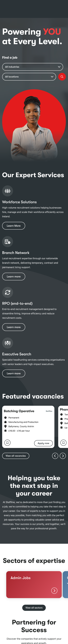Click the red search icon
Screen dimensions: 68x644
(62, 77)
